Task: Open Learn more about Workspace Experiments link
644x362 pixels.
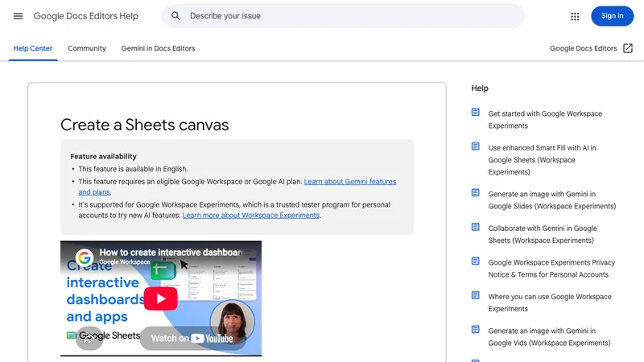Action: 251,216
